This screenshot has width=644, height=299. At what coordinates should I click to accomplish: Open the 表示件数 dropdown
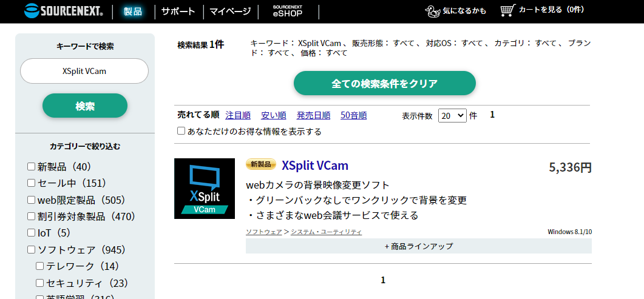[x=452, y=116]
